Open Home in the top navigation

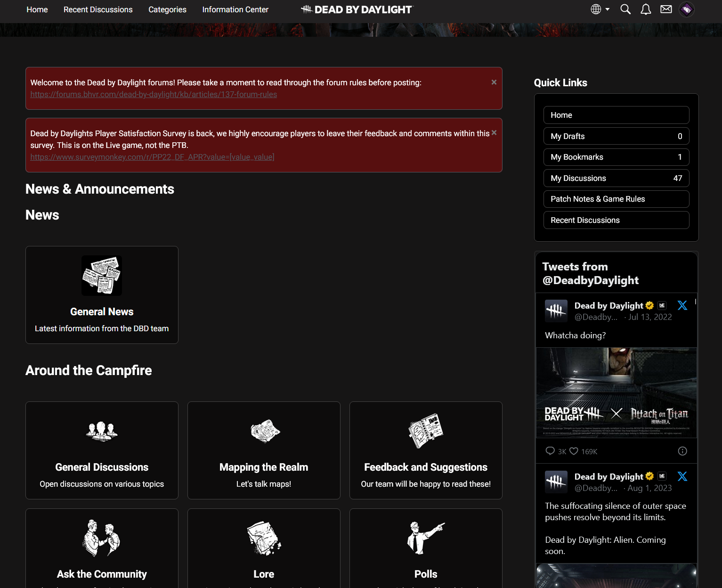pos(37,9)
